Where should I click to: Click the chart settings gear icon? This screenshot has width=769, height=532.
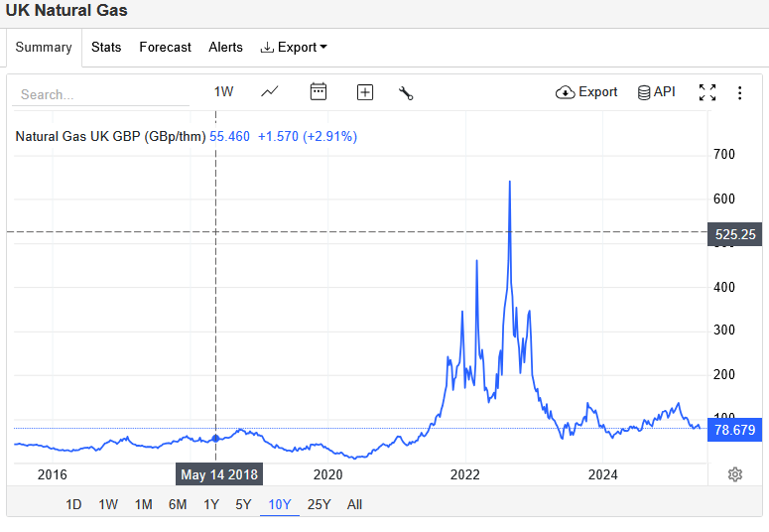(x=735, y=474)
